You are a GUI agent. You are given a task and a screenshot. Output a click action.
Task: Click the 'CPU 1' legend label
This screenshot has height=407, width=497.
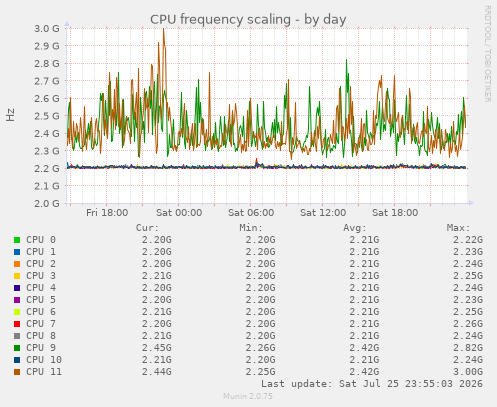pos(41,252)
